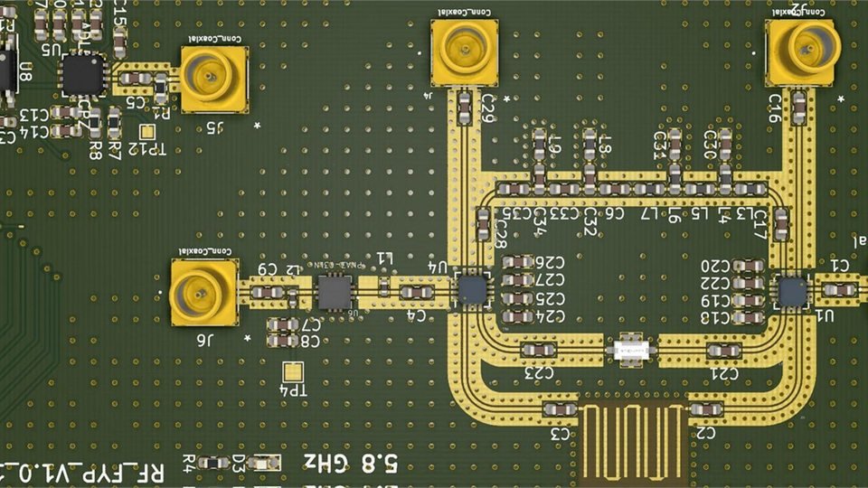
Task: Select capacitor C25
Action: coord(517,299)
